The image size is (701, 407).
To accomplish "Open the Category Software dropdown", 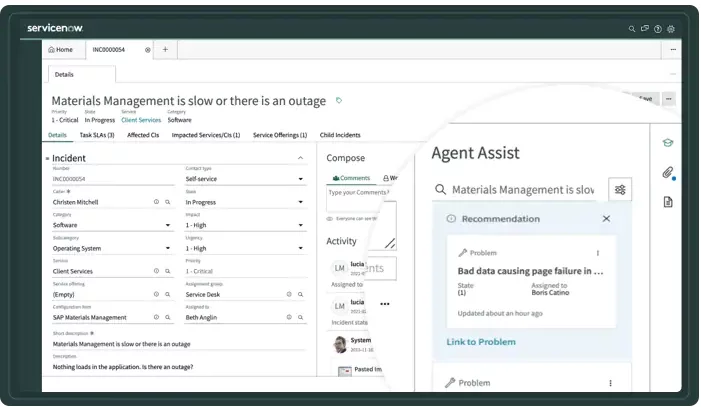I will [x=113, y=225].
